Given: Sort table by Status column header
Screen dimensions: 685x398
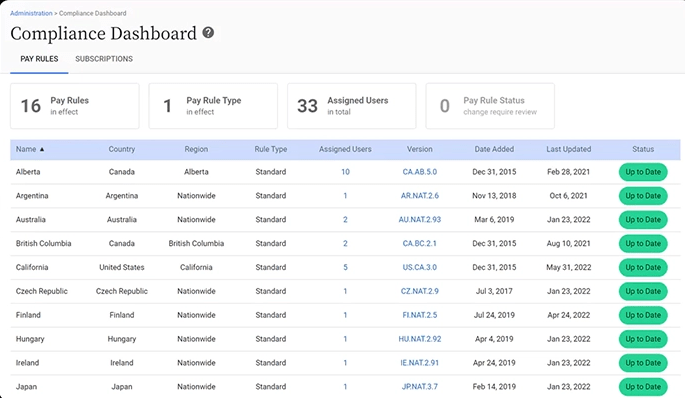Looking at the screenshot, I should pos(643,149).
